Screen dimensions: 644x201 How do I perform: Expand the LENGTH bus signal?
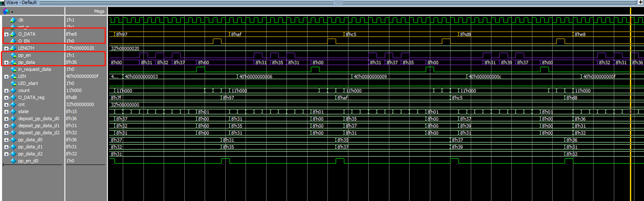(6, 48)
